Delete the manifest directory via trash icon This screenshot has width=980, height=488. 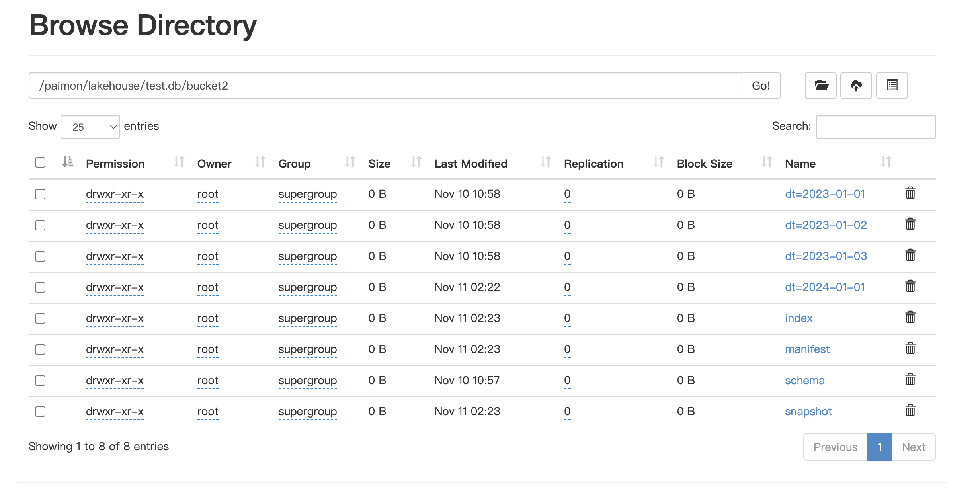(x=910, y=349)
